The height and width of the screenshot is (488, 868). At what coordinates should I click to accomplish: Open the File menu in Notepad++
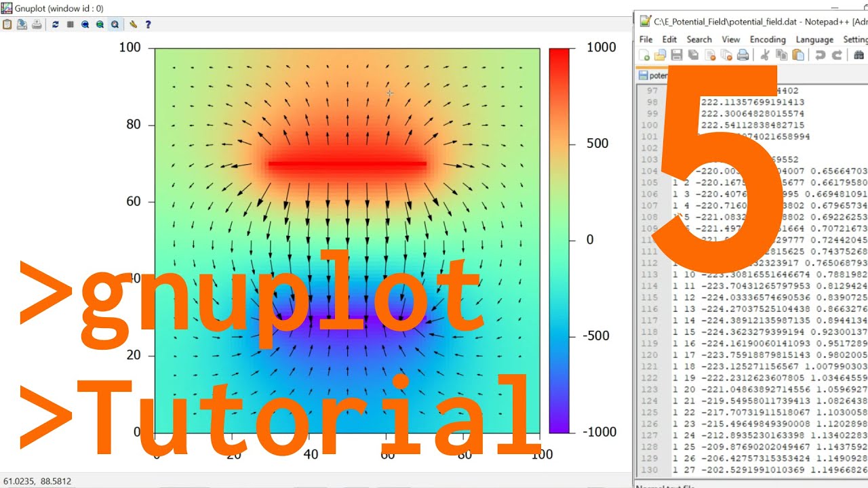[x=646, y=39]
